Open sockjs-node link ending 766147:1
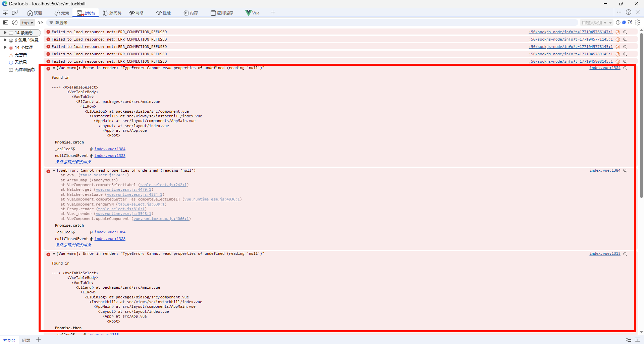 pyautogui.click(x=571, y=32)
